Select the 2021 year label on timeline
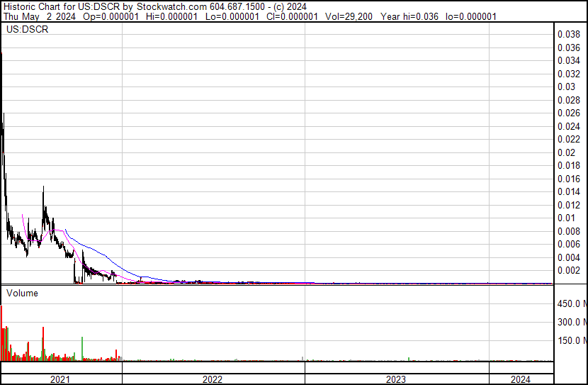588x385 pixels. coord(61,379)
